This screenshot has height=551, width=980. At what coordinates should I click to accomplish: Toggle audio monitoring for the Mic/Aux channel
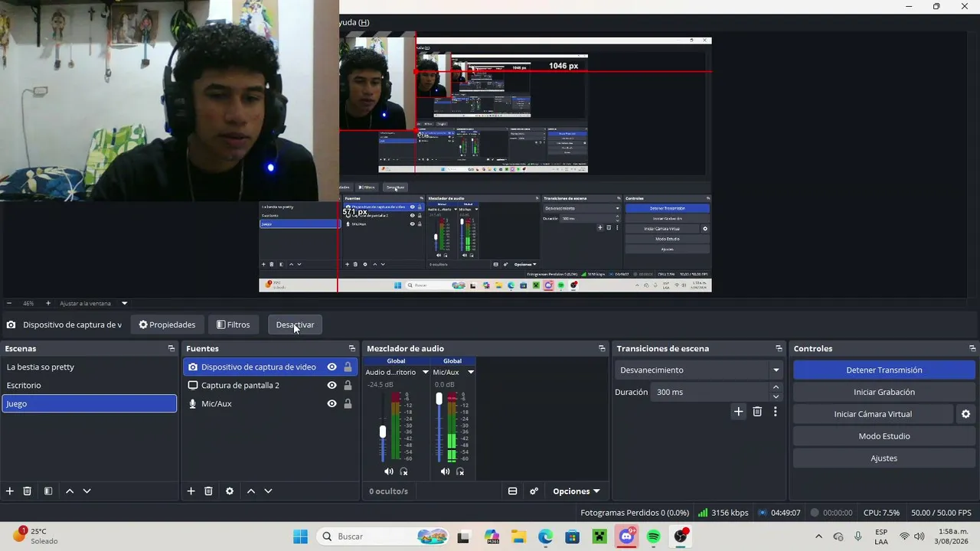click(460, 471)
